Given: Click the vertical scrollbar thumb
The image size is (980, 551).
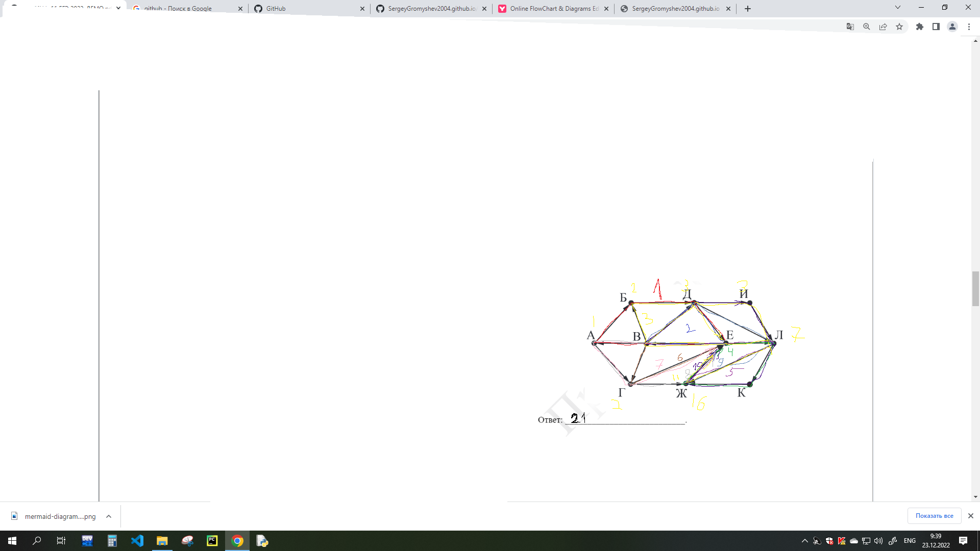Looking at the screenshot, I should tap(975, 289).
